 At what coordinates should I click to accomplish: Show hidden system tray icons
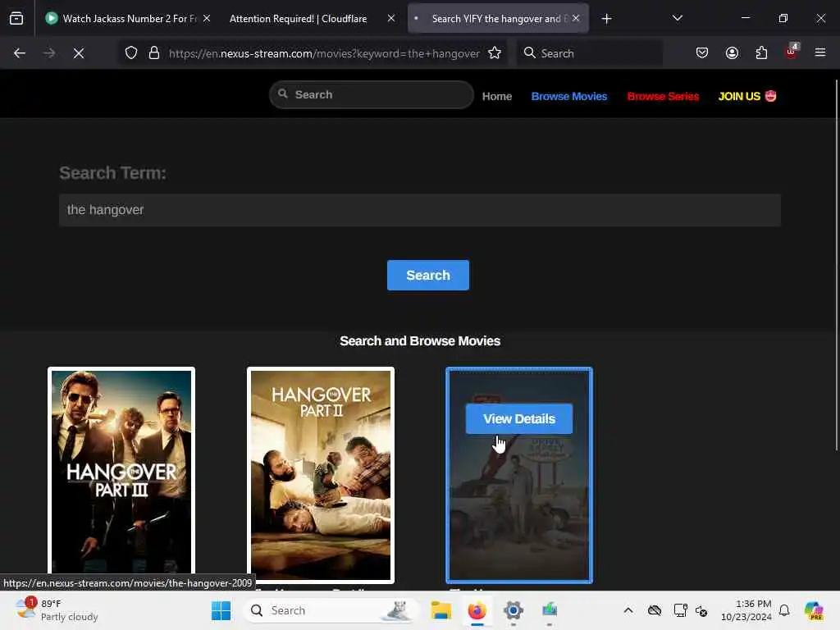tap(628, 610)
